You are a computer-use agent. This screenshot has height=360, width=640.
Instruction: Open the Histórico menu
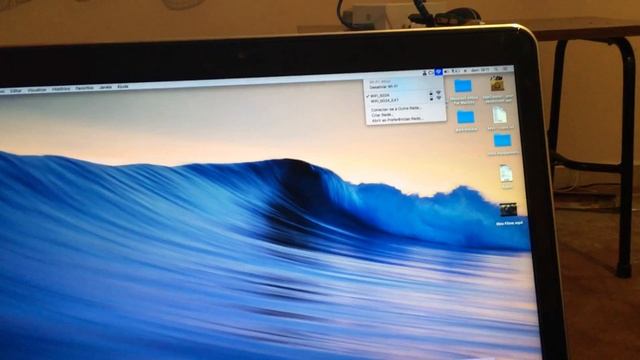[x=61, y=89]
